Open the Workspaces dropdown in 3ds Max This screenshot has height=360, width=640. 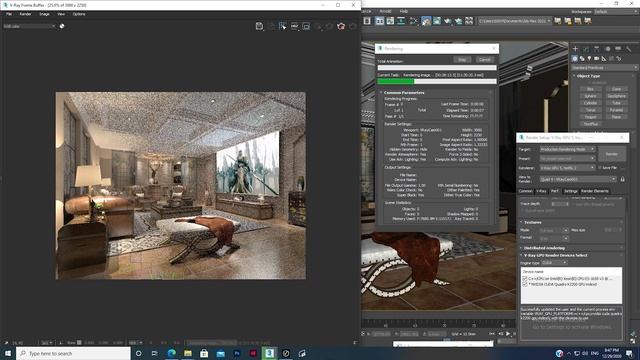pyautogui.click(x=616, y=11)
